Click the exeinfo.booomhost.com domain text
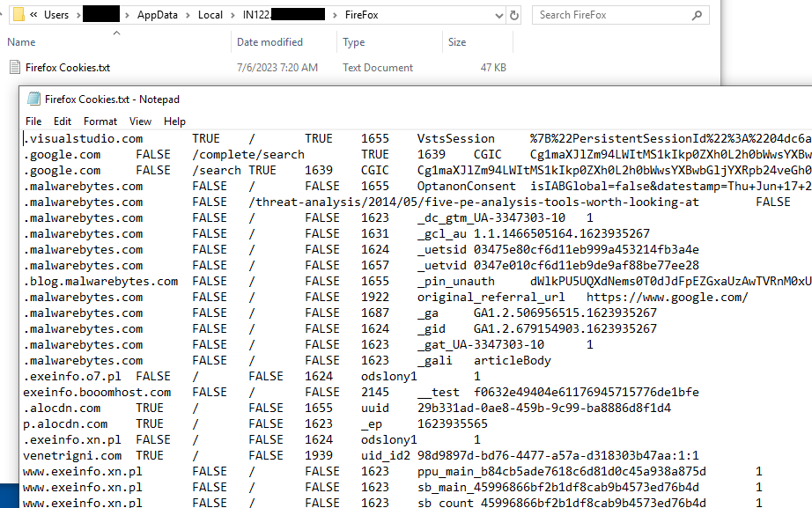812x508 pixels. coord(97,393)
